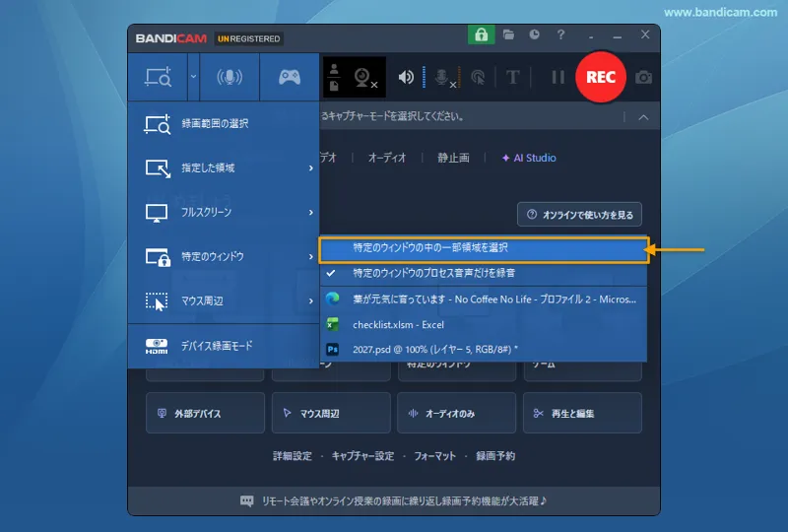The image size is (788, 532).
Task: Click the UNREGISTERED badge
Action: (249, 38)
